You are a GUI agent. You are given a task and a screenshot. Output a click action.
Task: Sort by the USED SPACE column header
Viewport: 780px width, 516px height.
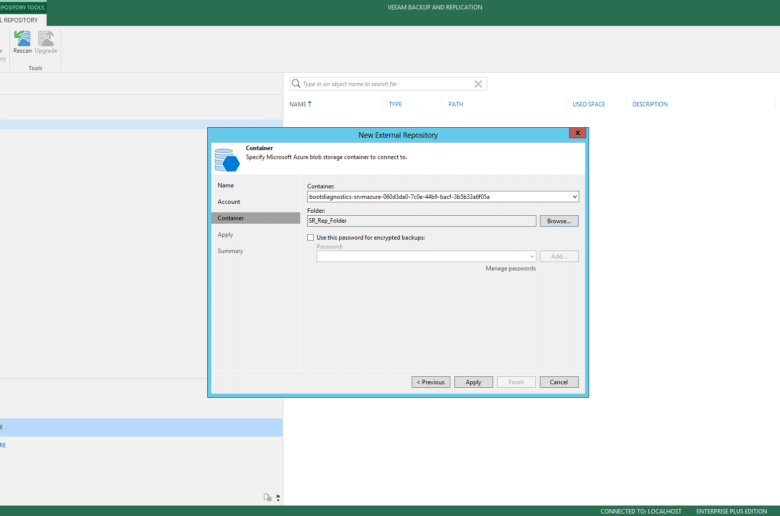tap(588, 104)
